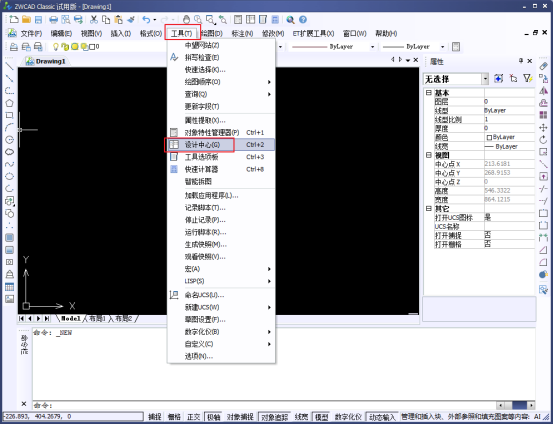Toggle 正交 ortho mode in status bar
Image resolution: width=554 pixels, height=424 pixels.
point(193,417)
